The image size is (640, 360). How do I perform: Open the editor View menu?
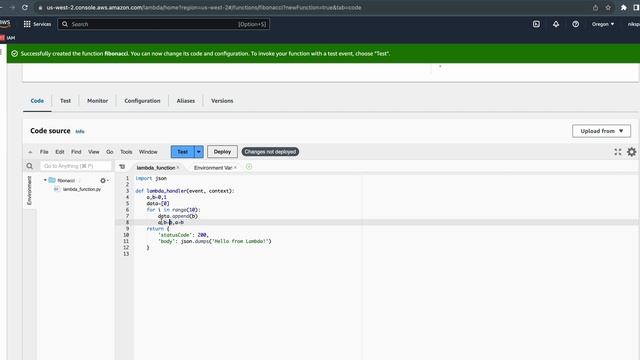pos(94,152)
